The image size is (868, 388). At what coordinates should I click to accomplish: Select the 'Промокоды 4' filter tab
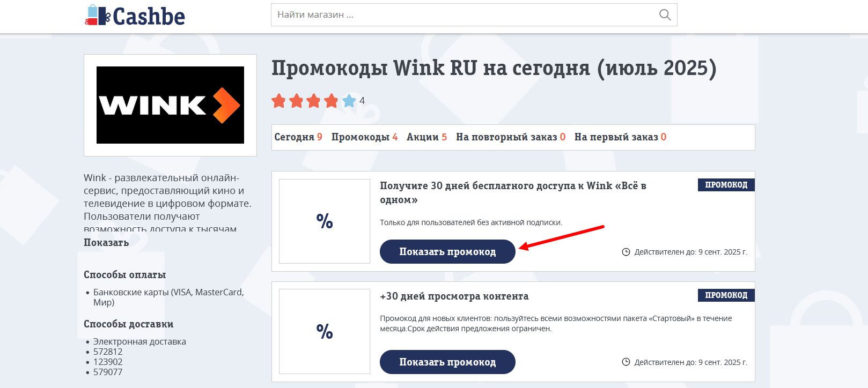[x=365, y=137]
